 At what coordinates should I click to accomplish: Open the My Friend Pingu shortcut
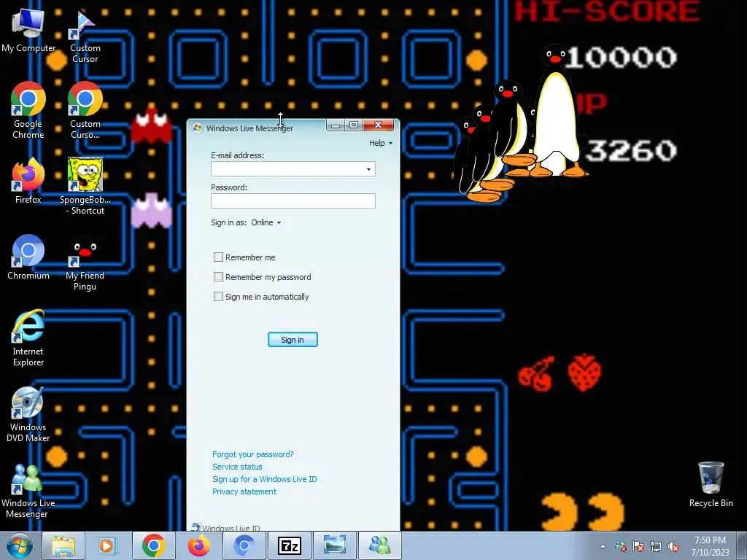(85, 262)
